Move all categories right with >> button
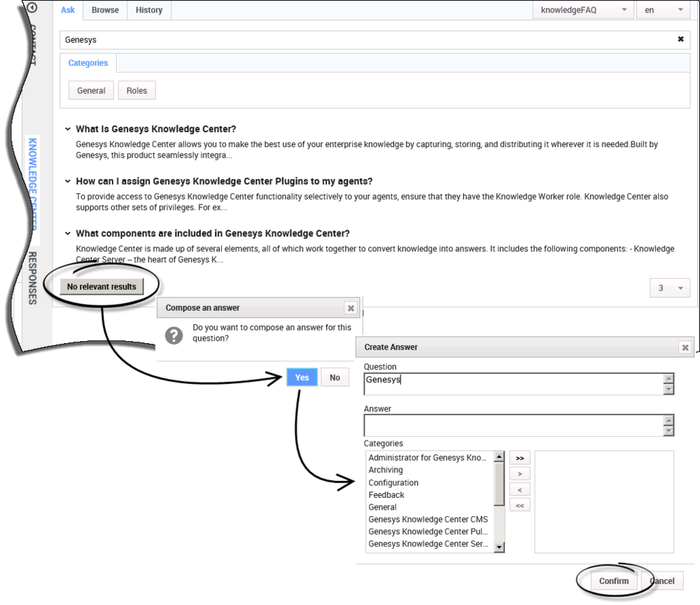This screenshot has height=605, width=700. pos(519,458)
